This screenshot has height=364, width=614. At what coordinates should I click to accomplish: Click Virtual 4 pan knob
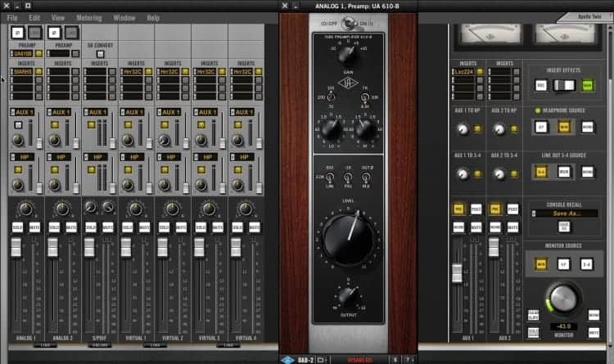[246, 209]
